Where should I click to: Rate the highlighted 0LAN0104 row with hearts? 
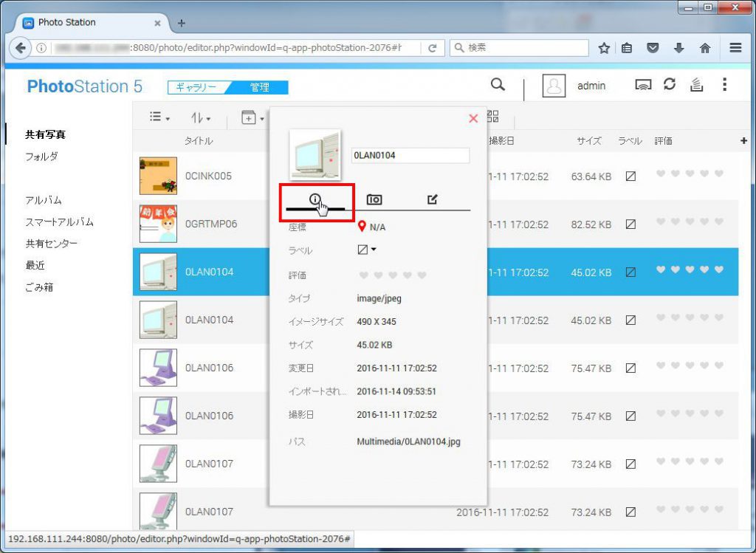[x=690, y=269]
